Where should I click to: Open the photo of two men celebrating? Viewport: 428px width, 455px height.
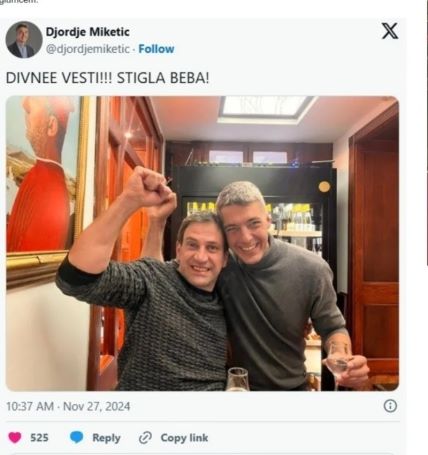tap(202, 243)
